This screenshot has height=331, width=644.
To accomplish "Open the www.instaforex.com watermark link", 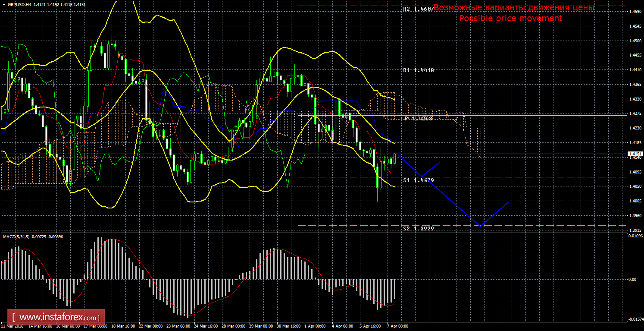I will click(x=56, y=317).
